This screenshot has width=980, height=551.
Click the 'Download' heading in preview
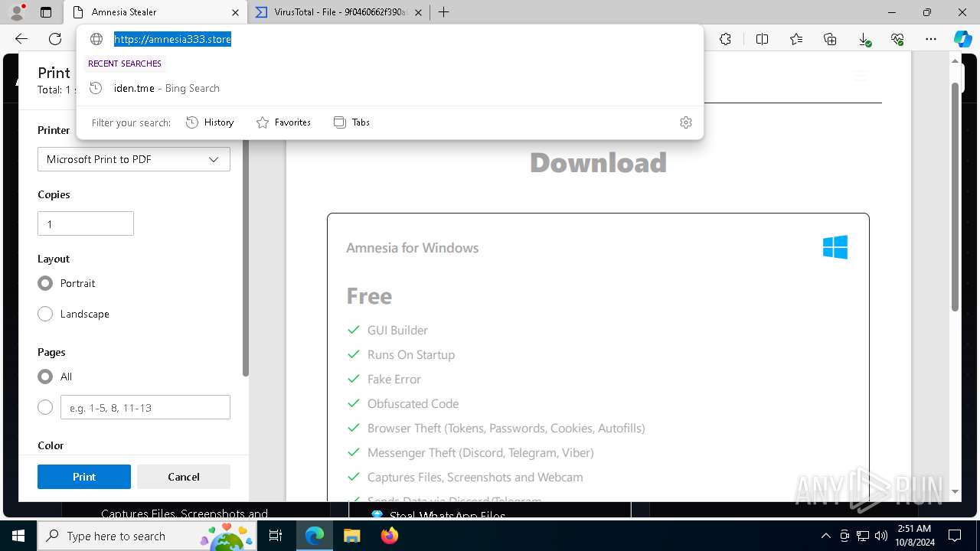click(x=598, y=162)
